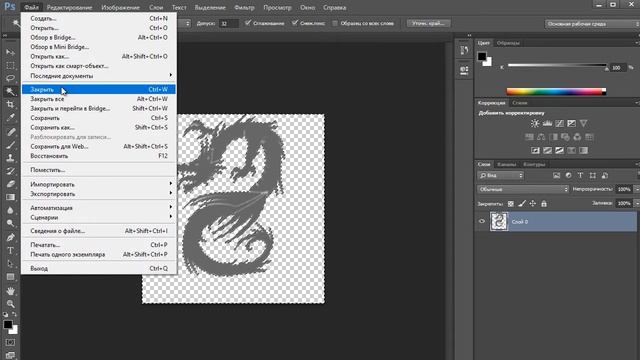Click the tolerance (Допуск) input field

[x=229, y=24]
